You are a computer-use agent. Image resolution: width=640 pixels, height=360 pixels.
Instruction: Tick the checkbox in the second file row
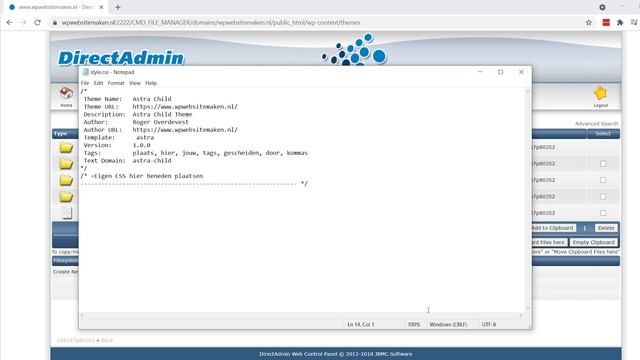[603, 164]
